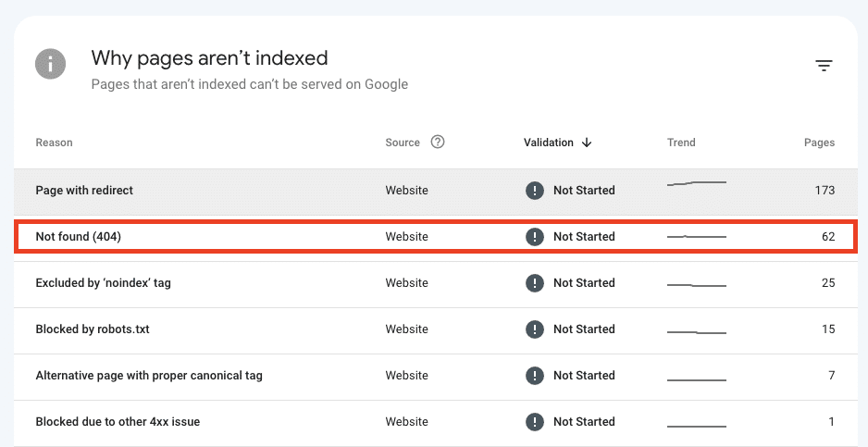868x447 pixels.
Task: Click the trend sparkline for Page with redirect
Action: [697, 184]
